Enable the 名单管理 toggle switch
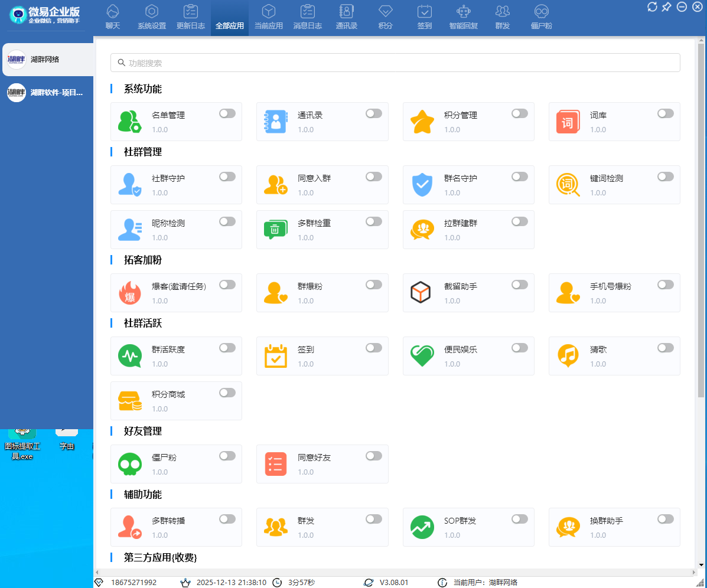Viewport: 707px width, 588px height. [227, 113]
